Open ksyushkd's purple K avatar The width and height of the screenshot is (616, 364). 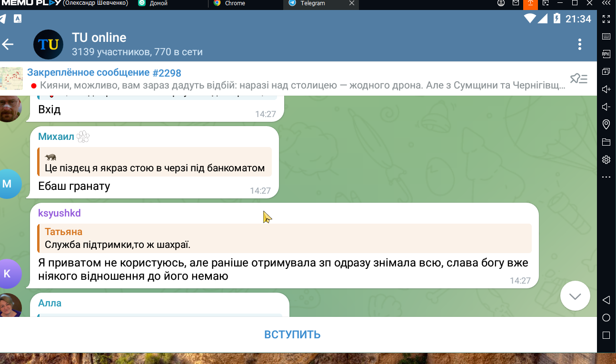[x=7, y=274]
